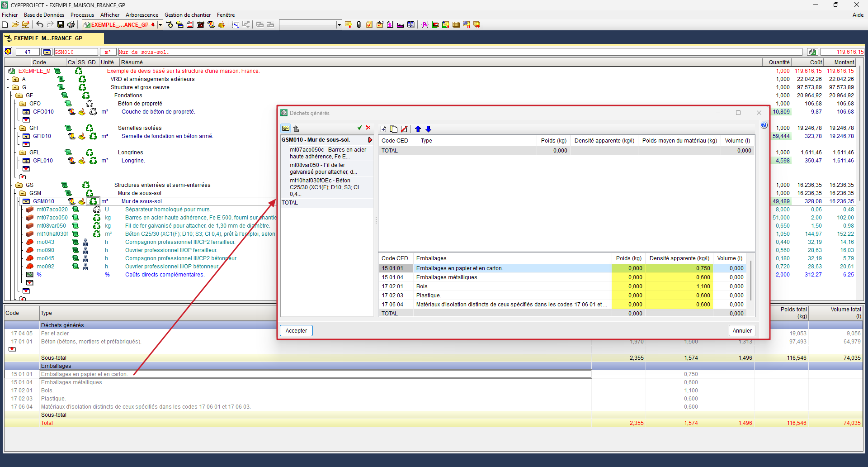Click the save floppy disk toolbar icon
This screenshot has width=868, height=467.
coord(61,24)
